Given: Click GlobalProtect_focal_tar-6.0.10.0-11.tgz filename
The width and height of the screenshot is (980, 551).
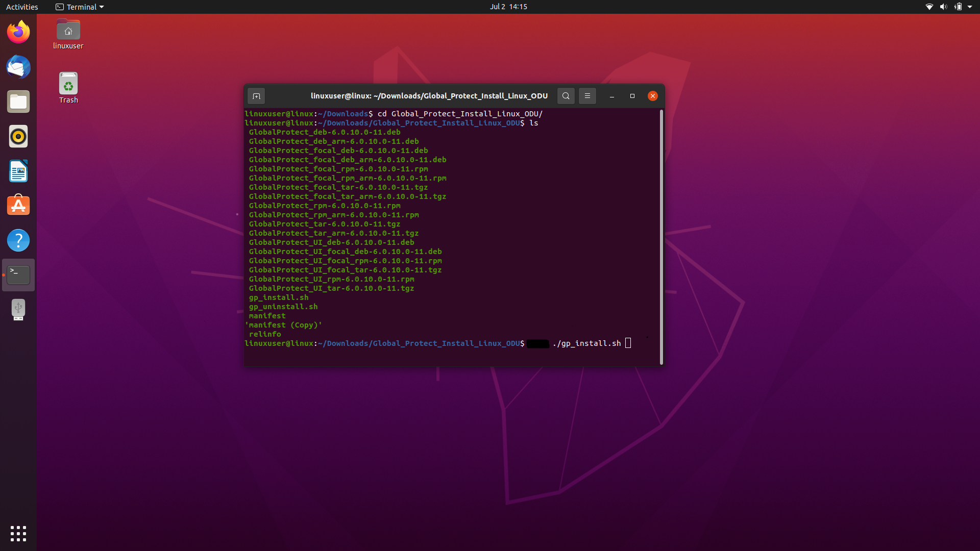Looking at the screenshot, I should [338, 187].
